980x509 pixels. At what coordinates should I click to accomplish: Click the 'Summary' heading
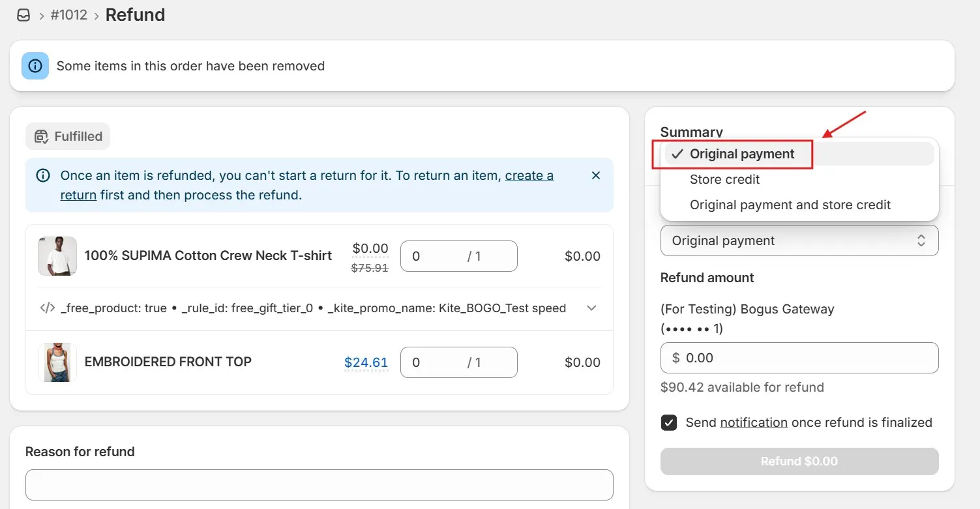click(x=692, y=132)
